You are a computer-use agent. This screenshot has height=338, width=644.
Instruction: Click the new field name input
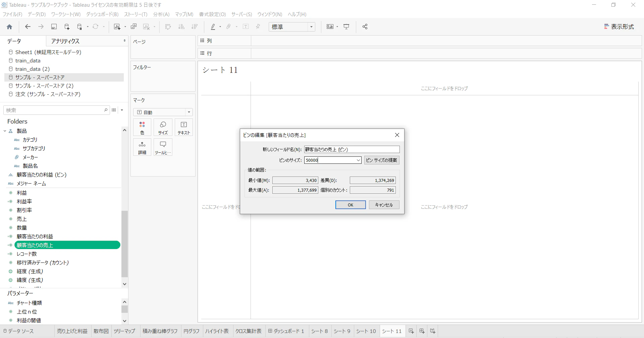352,149
